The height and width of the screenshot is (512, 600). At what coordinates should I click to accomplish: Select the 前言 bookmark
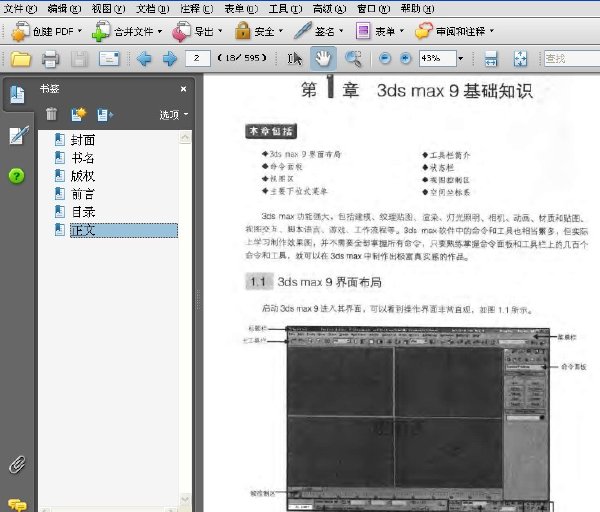click(x=83, y=194)
